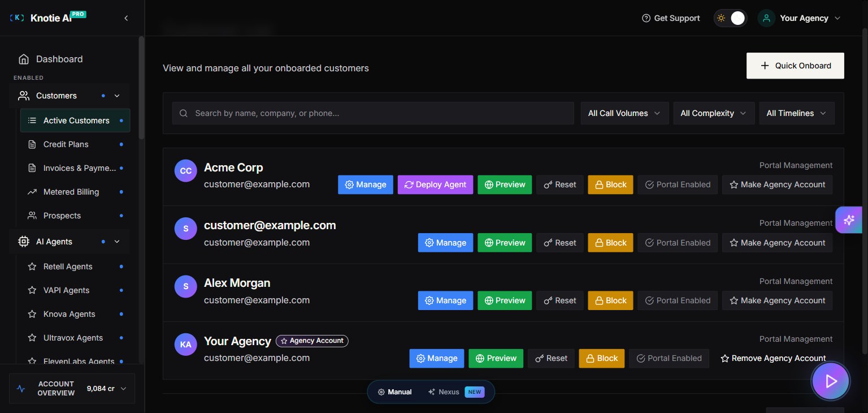Block the customer@example.com titled customer
Screen dimensions: 868x413
[x=611, y=243]
